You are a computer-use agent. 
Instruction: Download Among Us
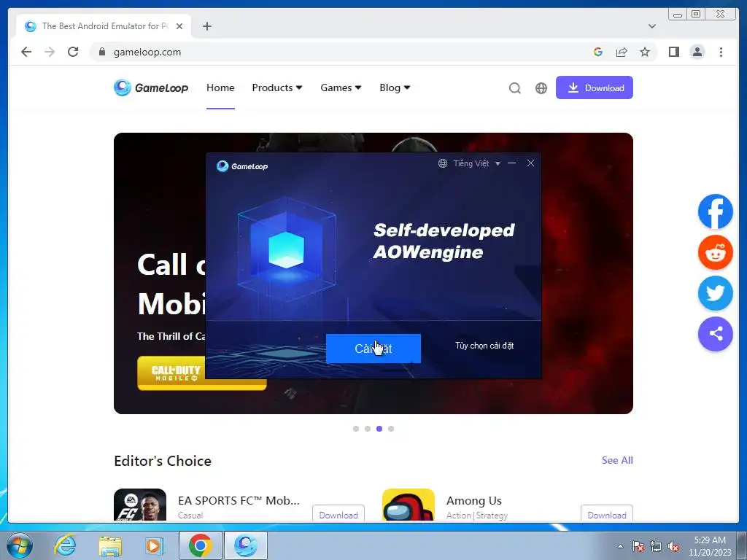pos(606,515)
